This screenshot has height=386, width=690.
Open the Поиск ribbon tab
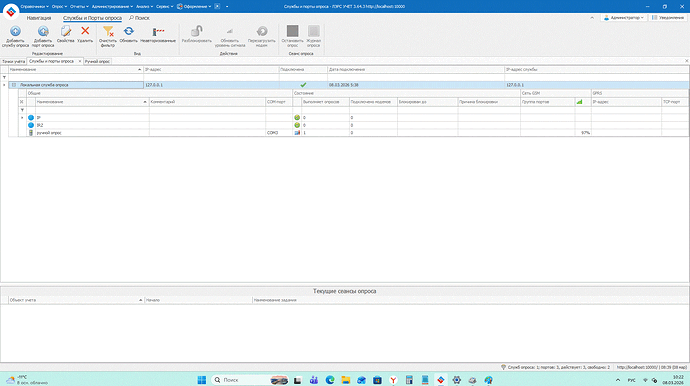click(139, 18)
